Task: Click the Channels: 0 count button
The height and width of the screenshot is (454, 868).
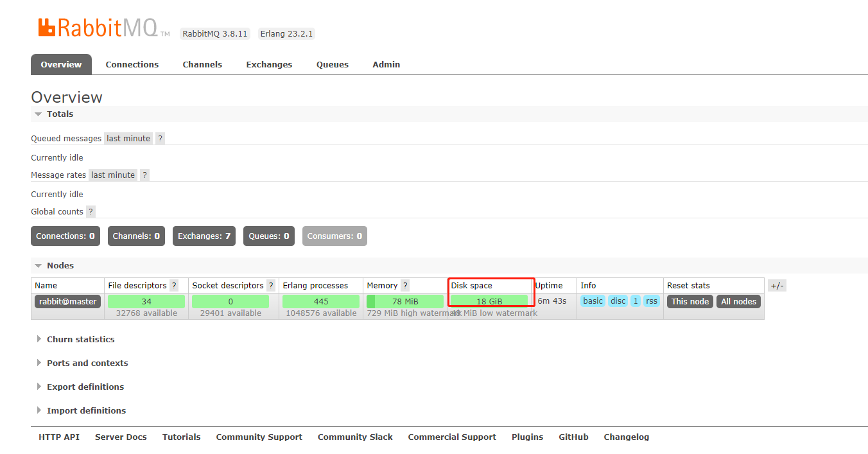Action: 136,236
